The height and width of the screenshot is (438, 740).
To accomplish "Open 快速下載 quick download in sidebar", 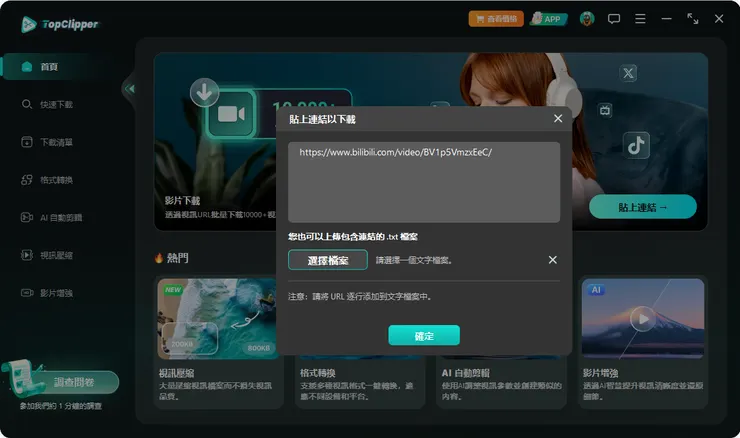I will click(47, 104).
